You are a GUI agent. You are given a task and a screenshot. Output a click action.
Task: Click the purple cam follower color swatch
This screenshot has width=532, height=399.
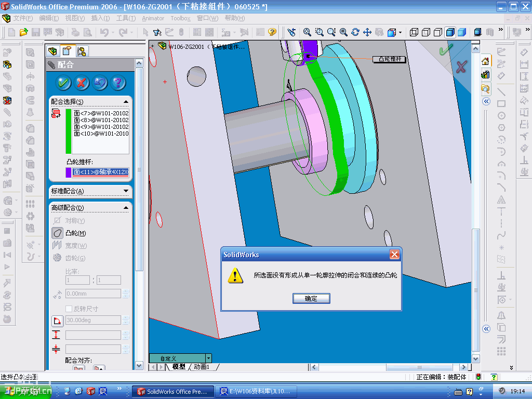click(68, 172)
